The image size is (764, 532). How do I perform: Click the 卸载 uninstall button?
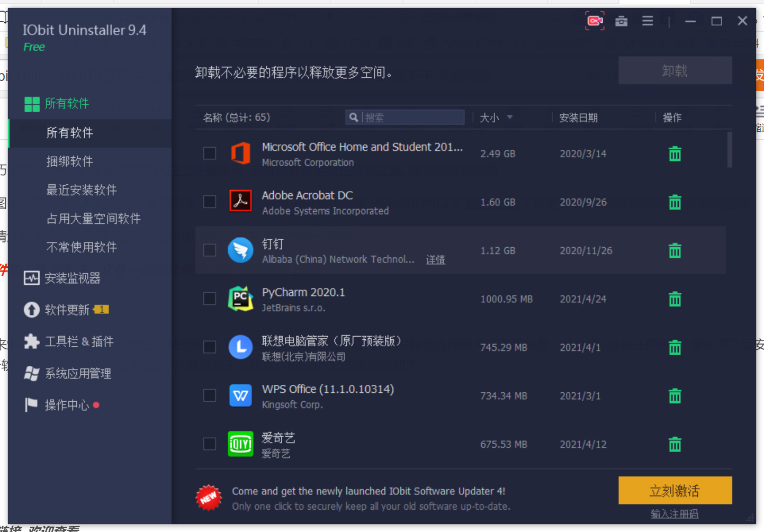(675, 70)
